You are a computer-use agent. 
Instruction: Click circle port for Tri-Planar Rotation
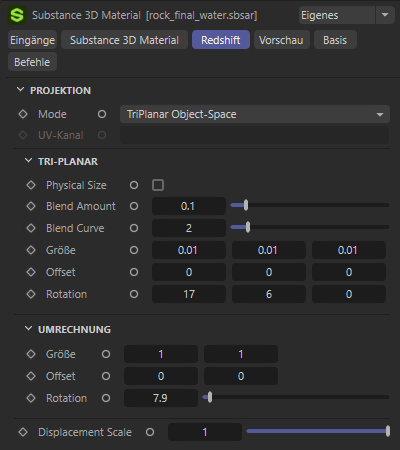click(x=134, y=294)
